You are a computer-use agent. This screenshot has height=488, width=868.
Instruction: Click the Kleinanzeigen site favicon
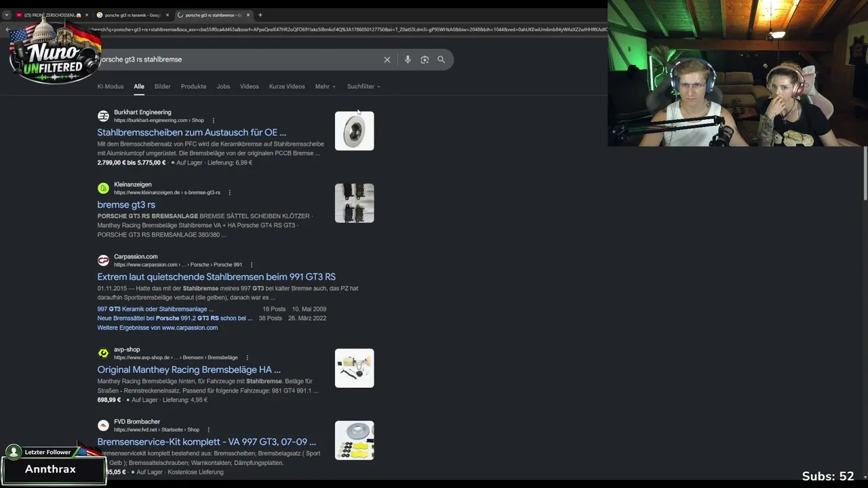tap(103, 188)
